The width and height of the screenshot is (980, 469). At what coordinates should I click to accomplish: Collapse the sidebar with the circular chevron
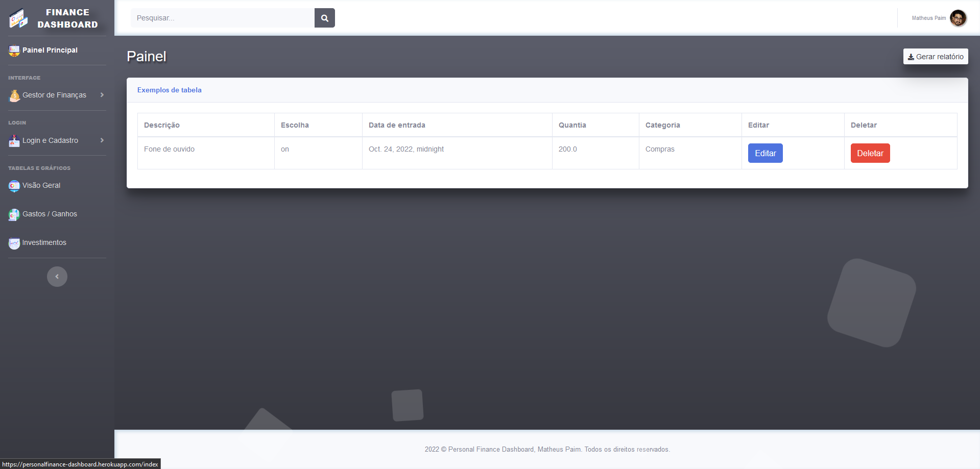point(57,276)
